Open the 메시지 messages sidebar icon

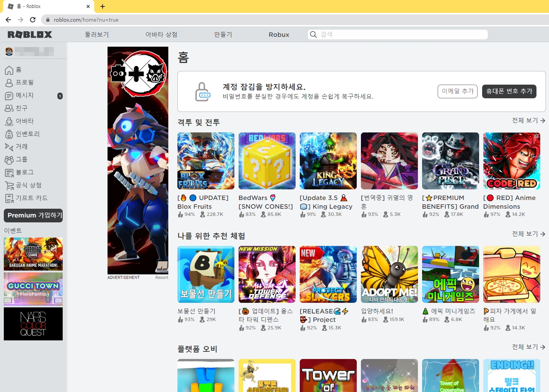pyautogui.click(x=9, y=96)
